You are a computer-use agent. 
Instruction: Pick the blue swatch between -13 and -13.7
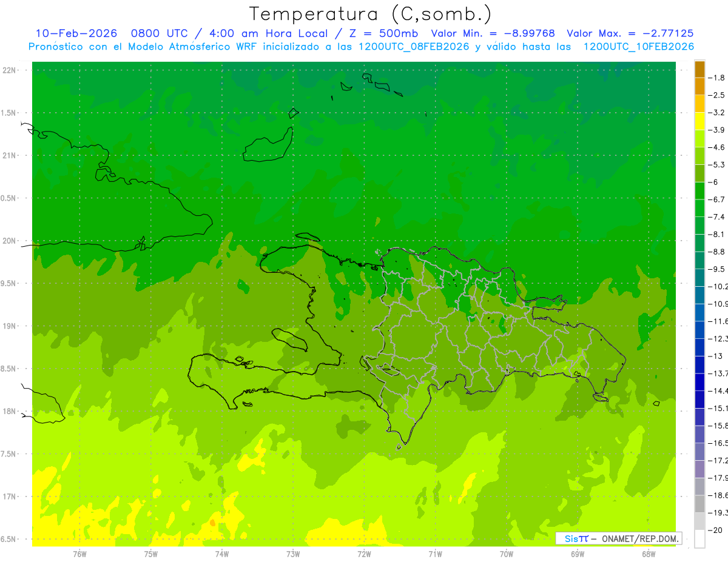pos(699,365)
